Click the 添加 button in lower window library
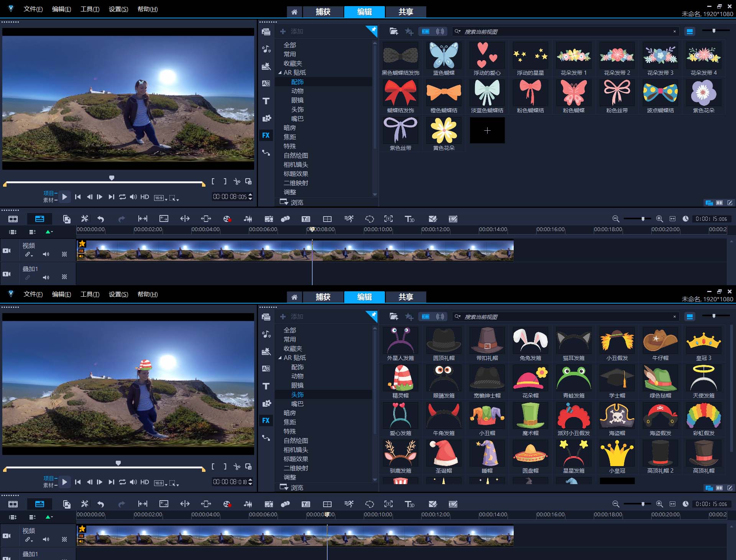736x560 pixels. point(292,317)
